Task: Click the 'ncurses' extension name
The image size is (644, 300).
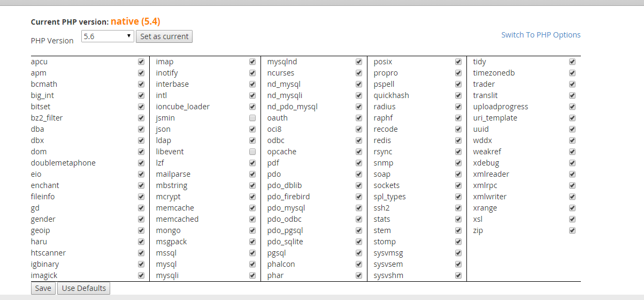Action: [x=281, y=73]
